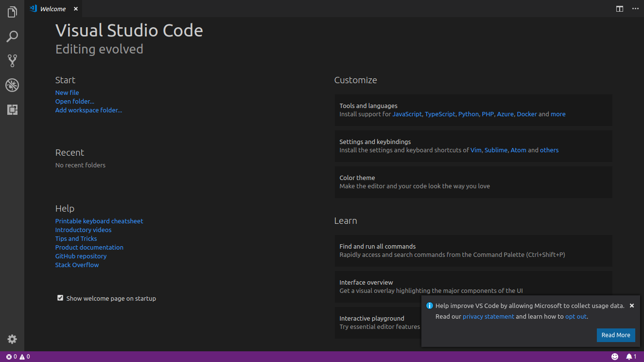
Task: Open the Printable keyboard cheatsheet link
Action: 99,220
